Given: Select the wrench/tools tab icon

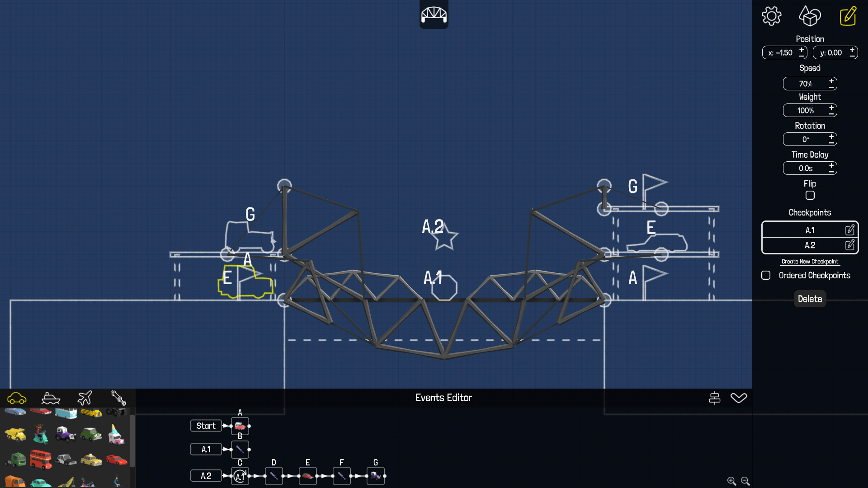Looking at the screenshot, I should coord(118,398).
